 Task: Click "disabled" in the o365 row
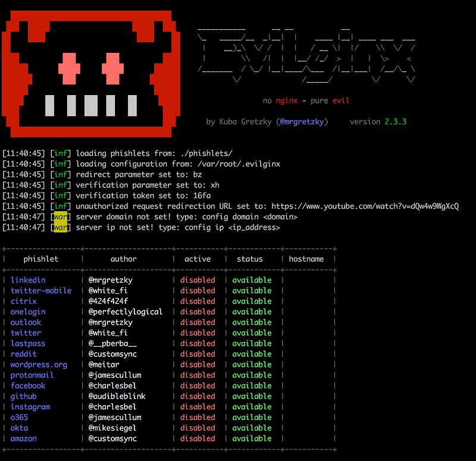click(x=198, y=418)
